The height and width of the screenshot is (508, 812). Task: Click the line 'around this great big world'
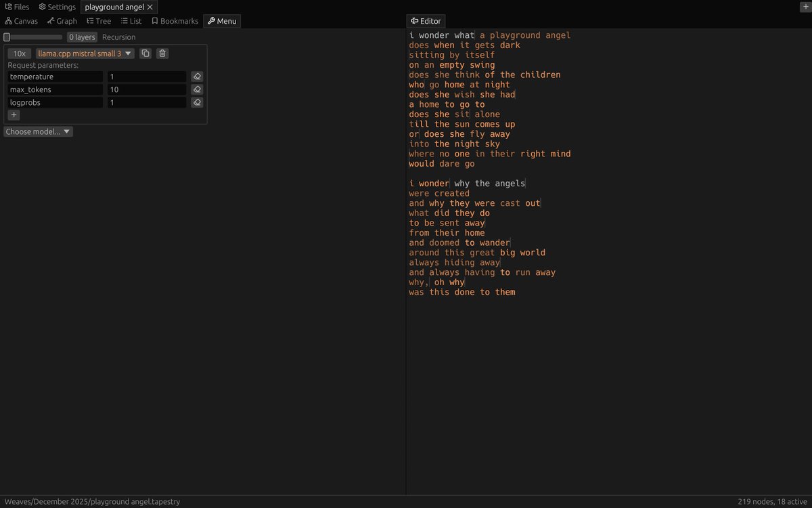477,253
